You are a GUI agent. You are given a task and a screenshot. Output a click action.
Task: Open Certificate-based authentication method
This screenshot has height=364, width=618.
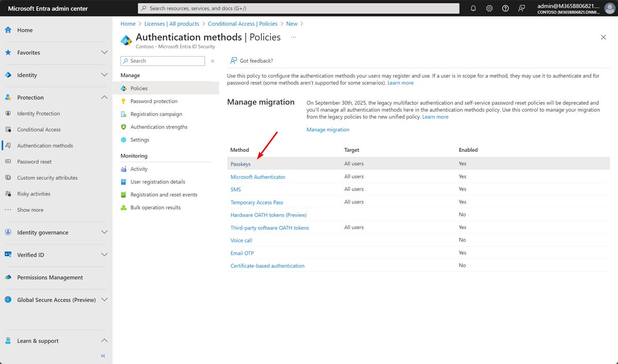coord(267,266)
